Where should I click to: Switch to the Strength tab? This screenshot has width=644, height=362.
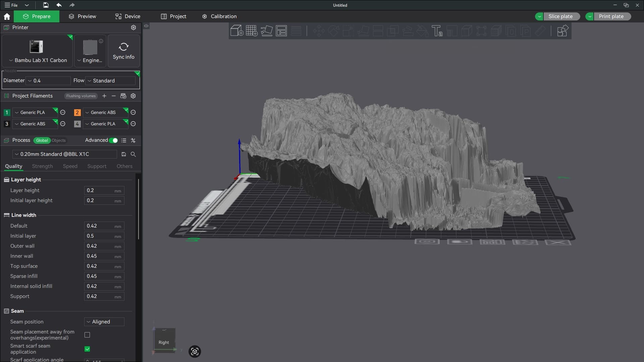point(42,166)
